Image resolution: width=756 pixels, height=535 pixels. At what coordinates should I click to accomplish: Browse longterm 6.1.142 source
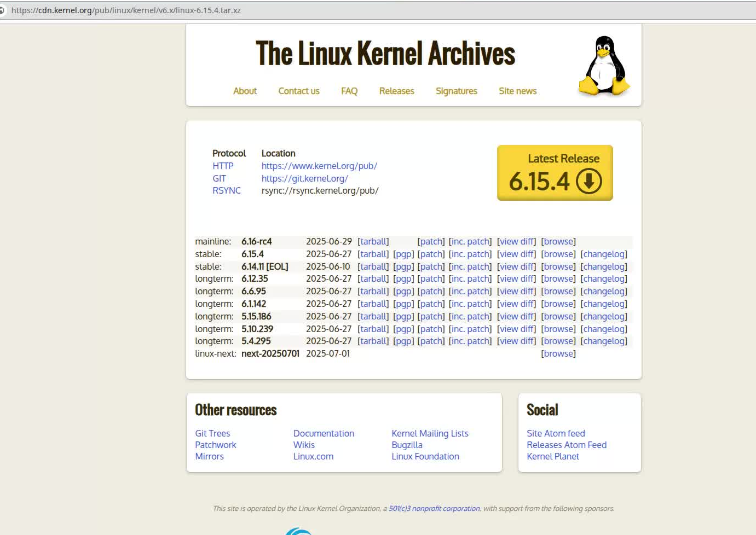click(558, 304)
